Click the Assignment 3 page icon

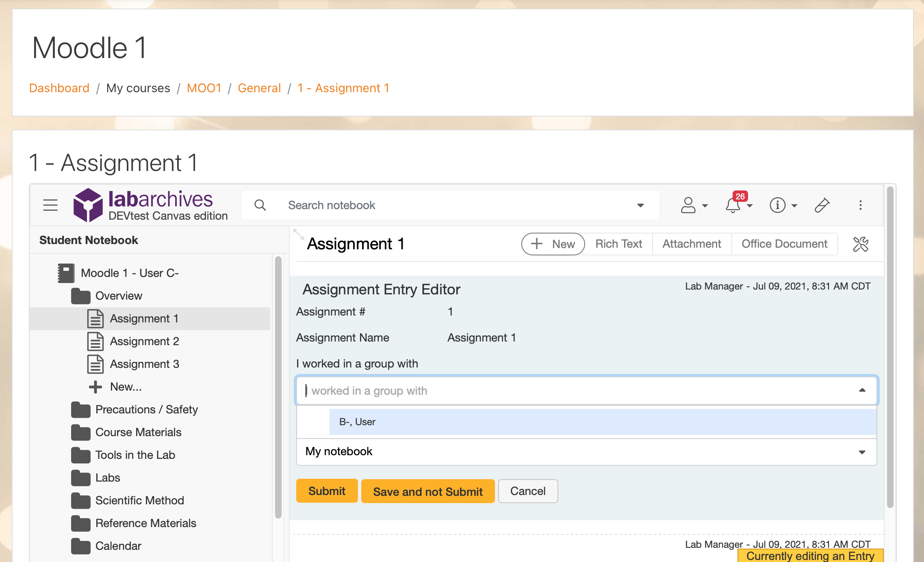(x=95, y=364)
